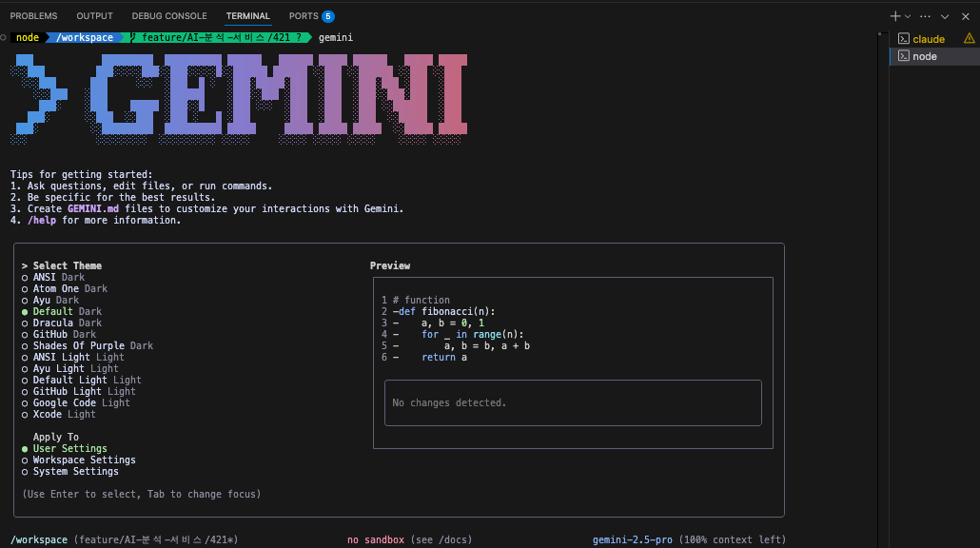Image resolution: width=980 pixels, height=548 pixels.
Task: Select the Default Light theme
Action: click(82, 380)
